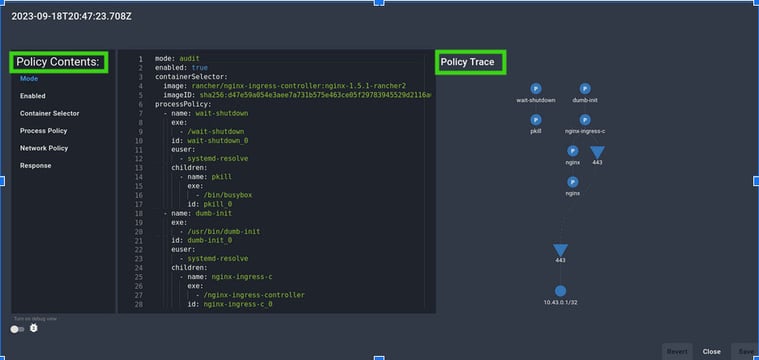Click the '/nginx-ingress-controller' path

[254, 295]
